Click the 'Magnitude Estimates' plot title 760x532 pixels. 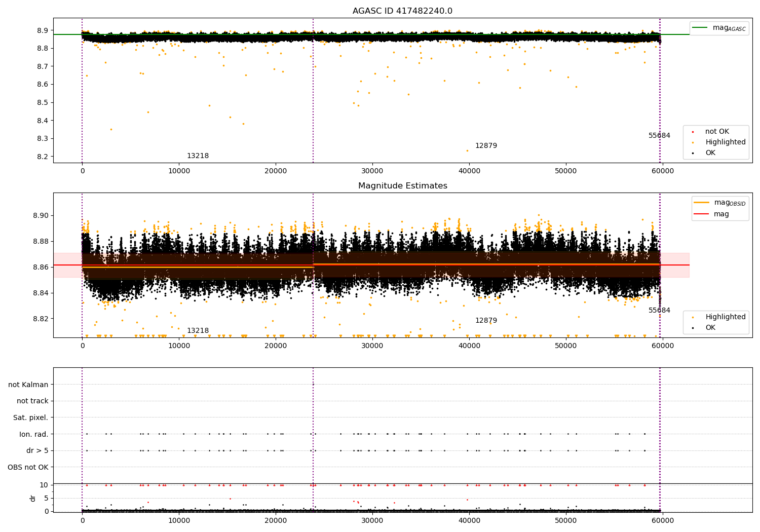coord(402,186)
